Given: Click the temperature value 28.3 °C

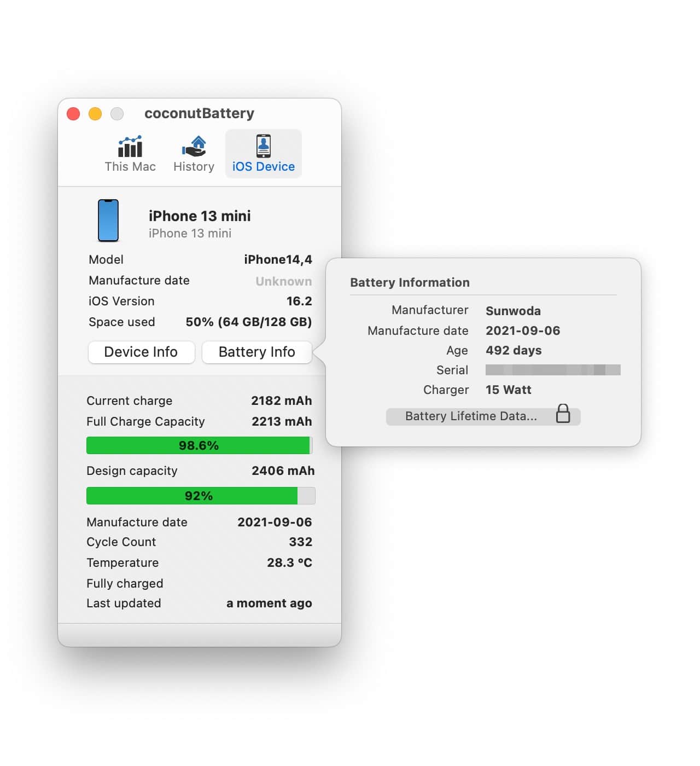Looking at the screenshot, I should point(289,563).
